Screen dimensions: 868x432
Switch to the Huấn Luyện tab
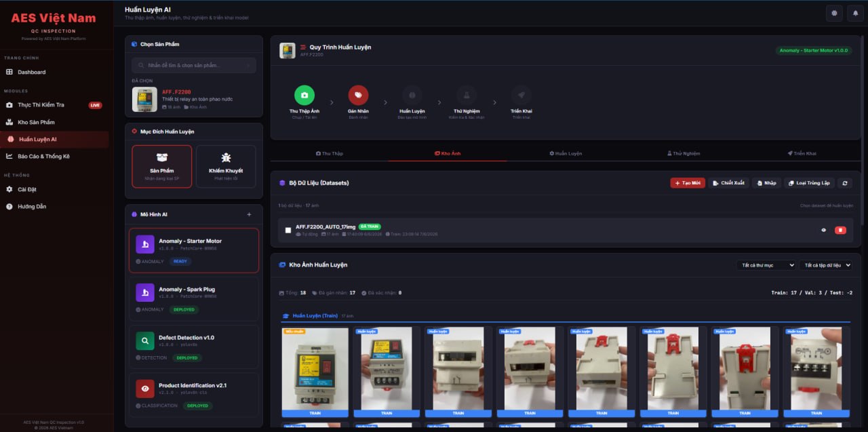pos(566,153)
